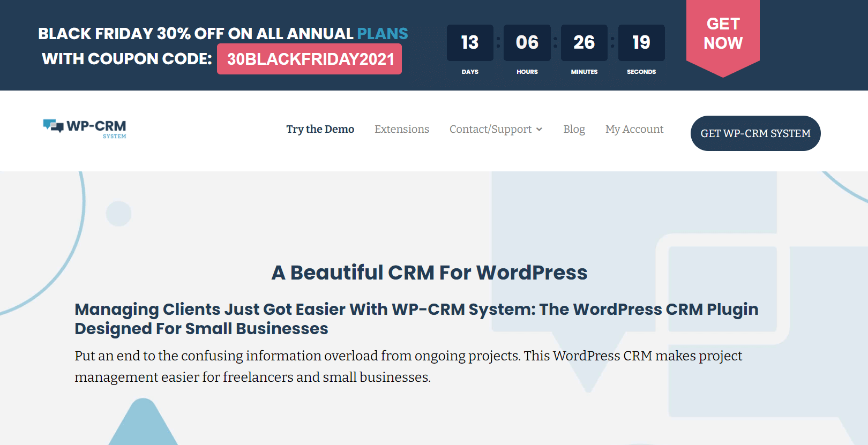Click the countdown hours value 06
Image resolution: width=868 pixels, height=445 pixels.
527,43
